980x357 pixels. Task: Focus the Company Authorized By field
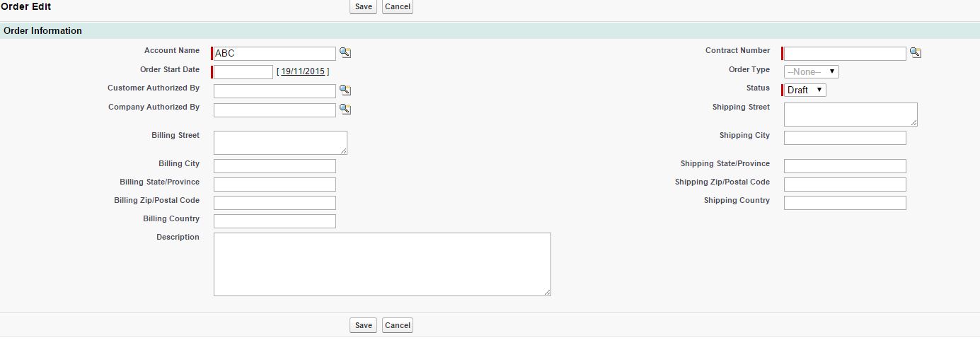click(x=275, y=110)
